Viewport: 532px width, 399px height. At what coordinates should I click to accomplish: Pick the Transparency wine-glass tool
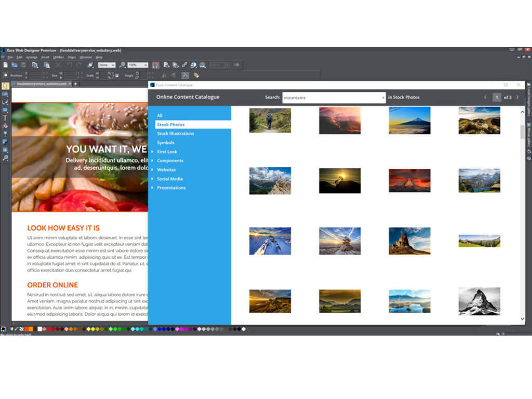click(x=5, y=134)
